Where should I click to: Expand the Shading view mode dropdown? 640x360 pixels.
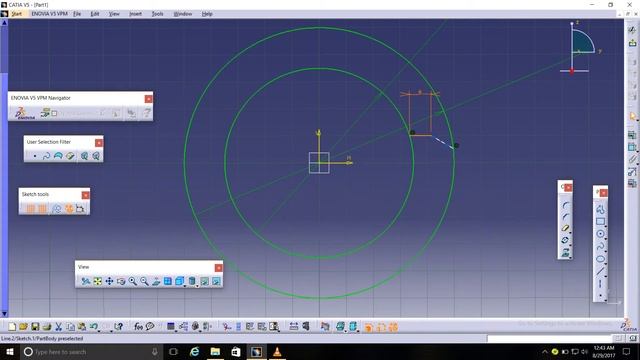(x=197, y=286)
